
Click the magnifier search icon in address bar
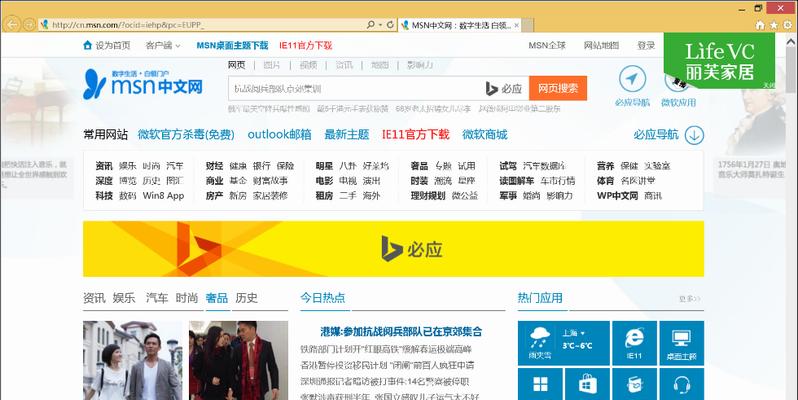point(370,24)
